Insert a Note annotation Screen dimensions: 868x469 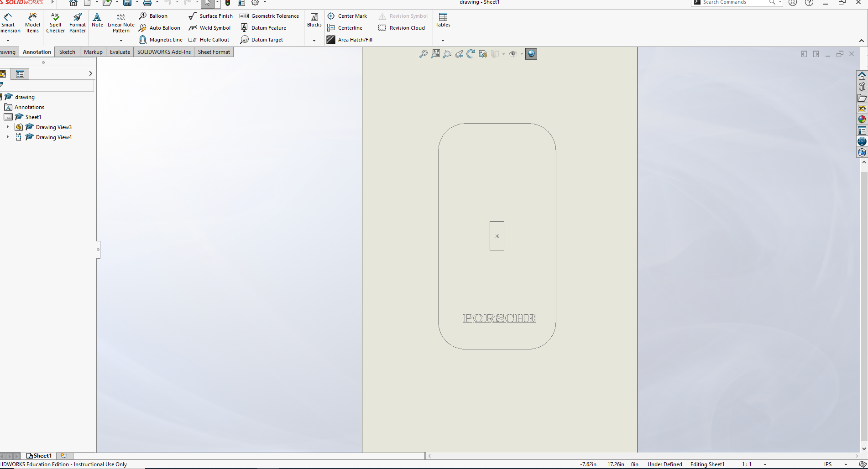[97, 20]
